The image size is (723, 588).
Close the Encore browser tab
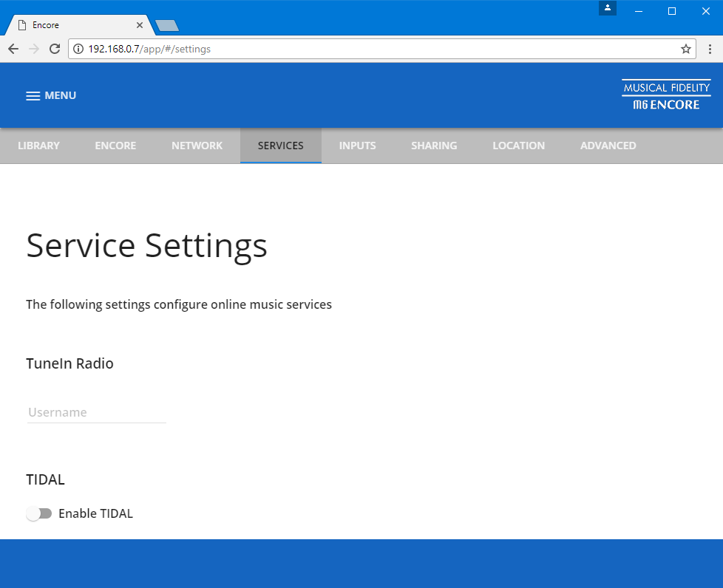pyautogui.click(x=140, y=24)
